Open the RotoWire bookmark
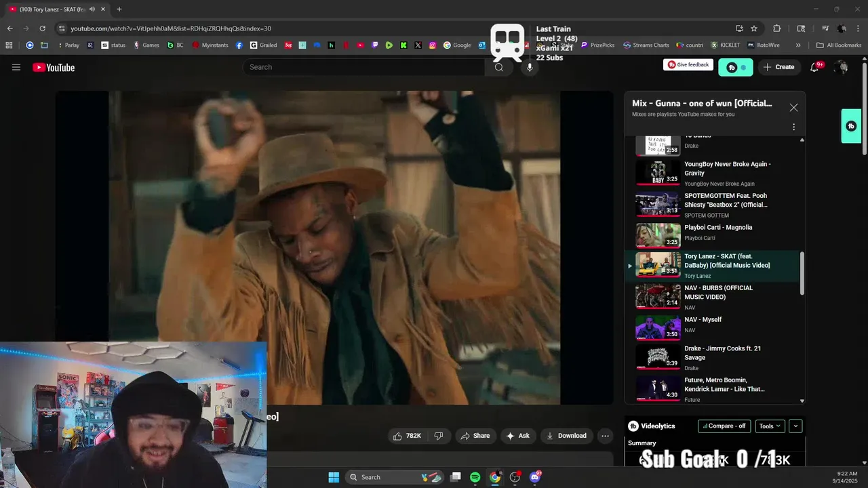 click(x=764, y=45)
